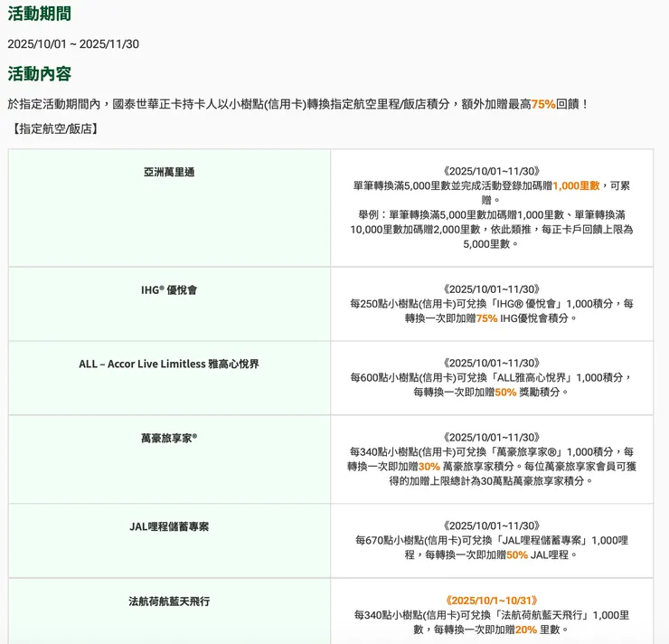Click the orange 75% in the intro sentence
Screen dimensions: 669x644
(543, 104)
